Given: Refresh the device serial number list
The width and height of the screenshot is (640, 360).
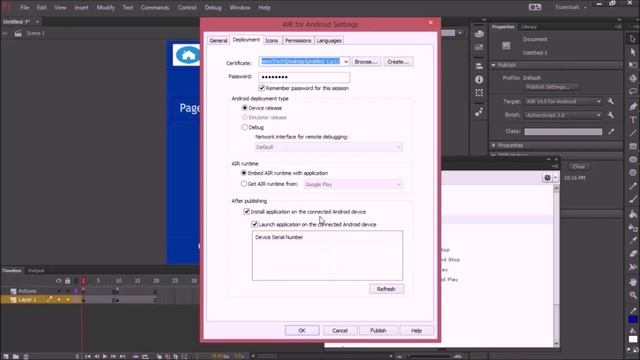Looking at the screenshot, I should click(x=386, y=289).
